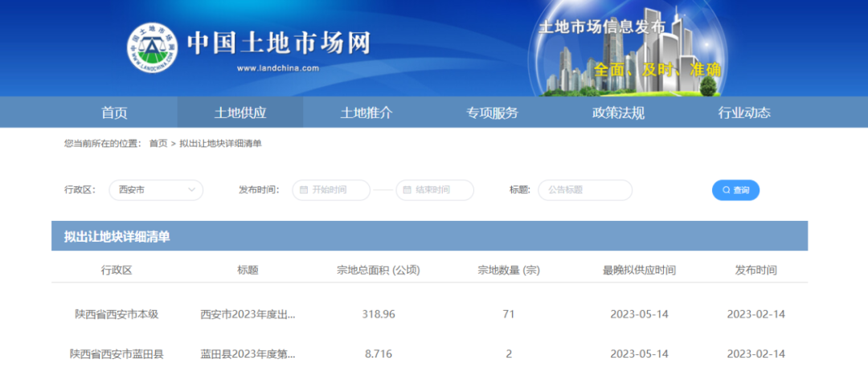Click the blue 查询 search button
This screenshot has height=380, width=868.
[x=735, y=190]
